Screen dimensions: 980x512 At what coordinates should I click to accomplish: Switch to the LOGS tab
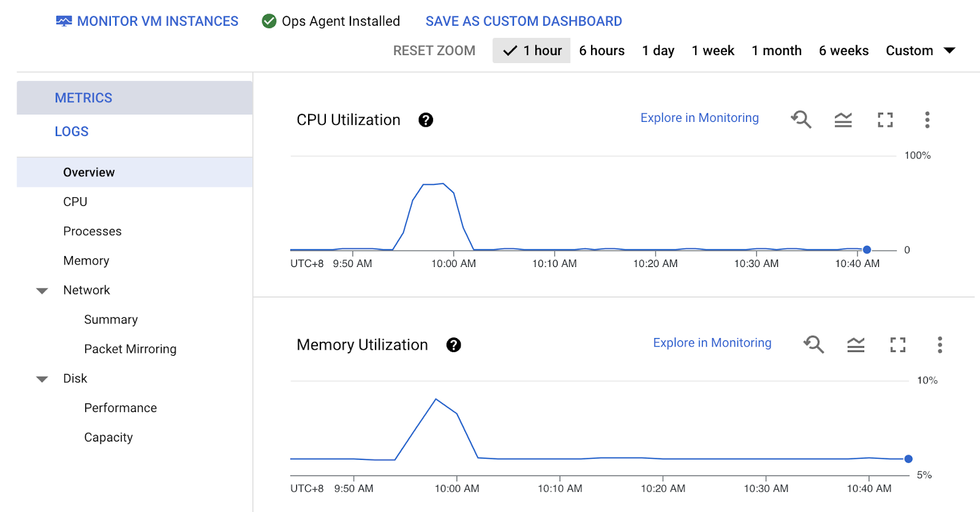tap(72, 132)
